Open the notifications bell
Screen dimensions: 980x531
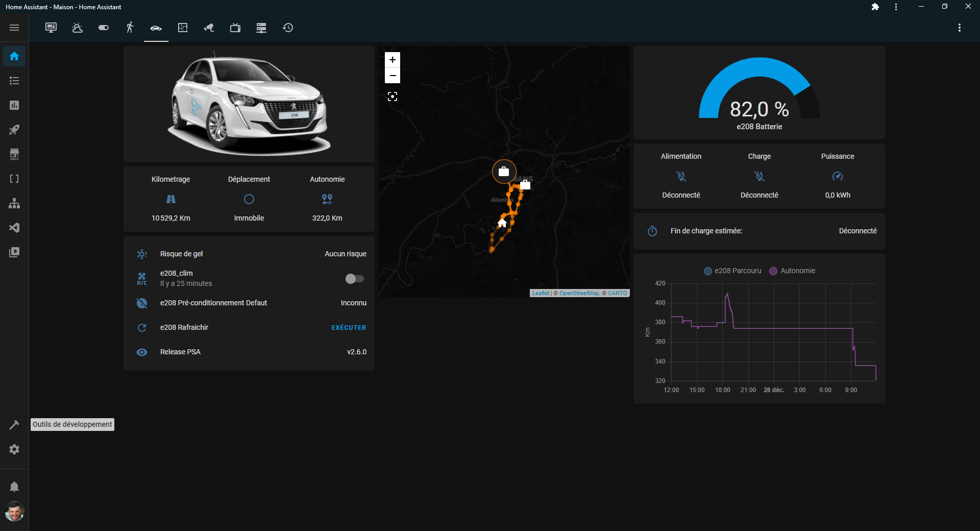(14, 487)
